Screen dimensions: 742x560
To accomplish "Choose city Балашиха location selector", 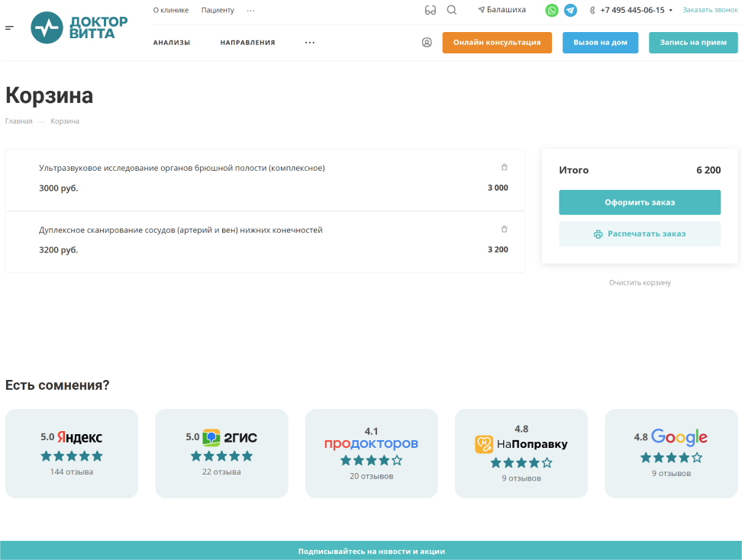I will click(502, 10).
